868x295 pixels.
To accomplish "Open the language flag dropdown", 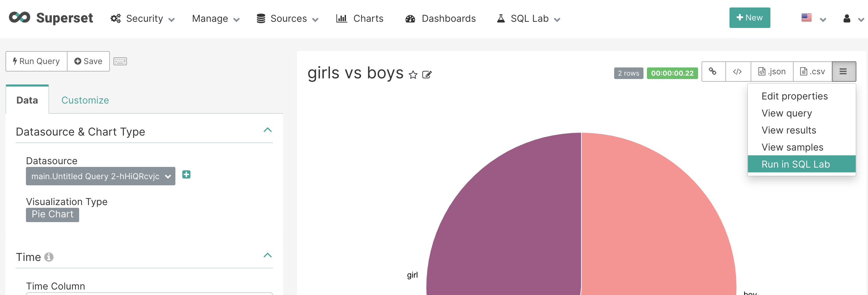I will (x=813, y=18).
